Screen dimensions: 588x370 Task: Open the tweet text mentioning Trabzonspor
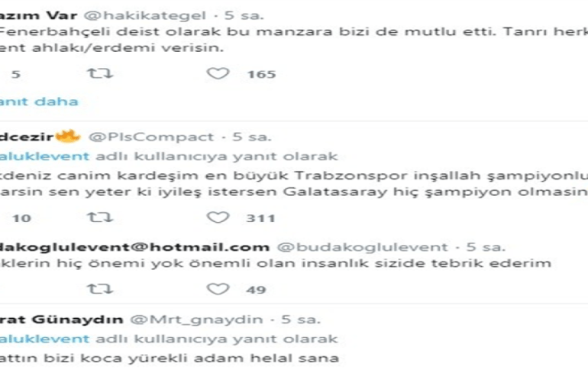294,184
